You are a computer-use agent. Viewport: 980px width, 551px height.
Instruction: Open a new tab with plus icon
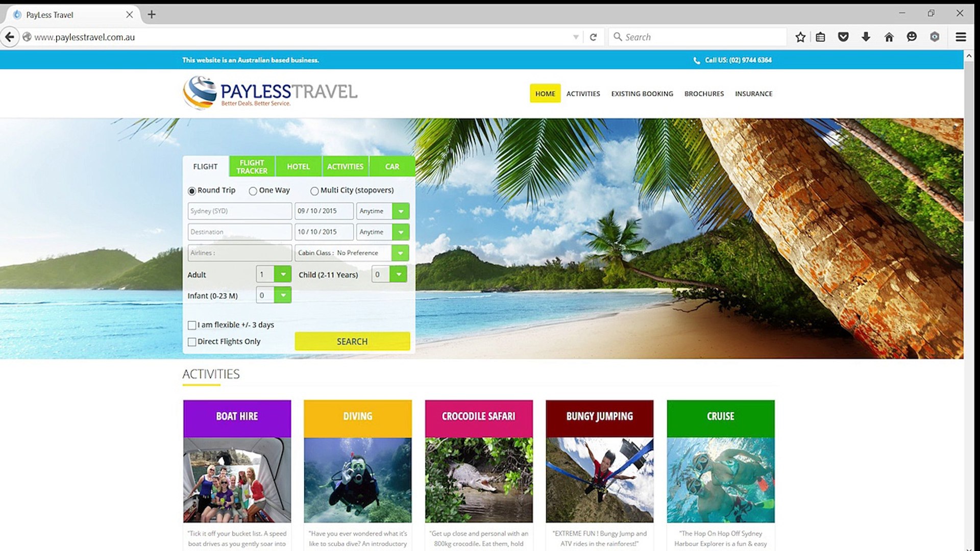pyautogui.click(x=152, y=15)
